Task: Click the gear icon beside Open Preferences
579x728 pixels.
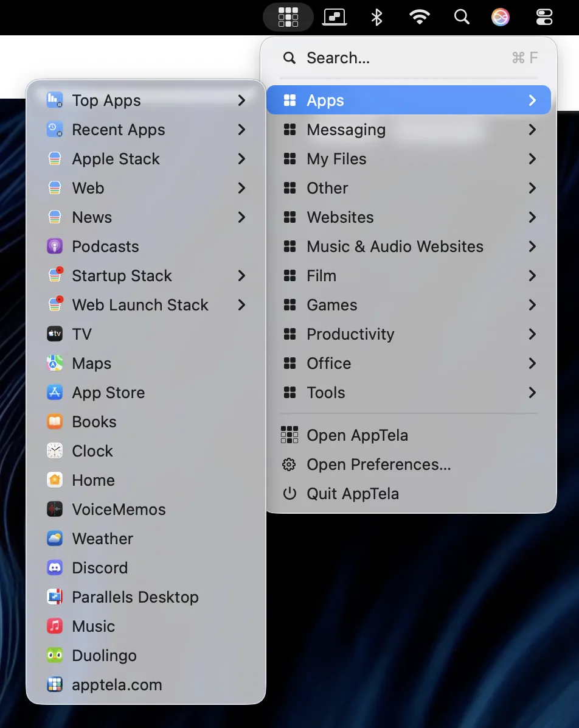Action: 289,464
